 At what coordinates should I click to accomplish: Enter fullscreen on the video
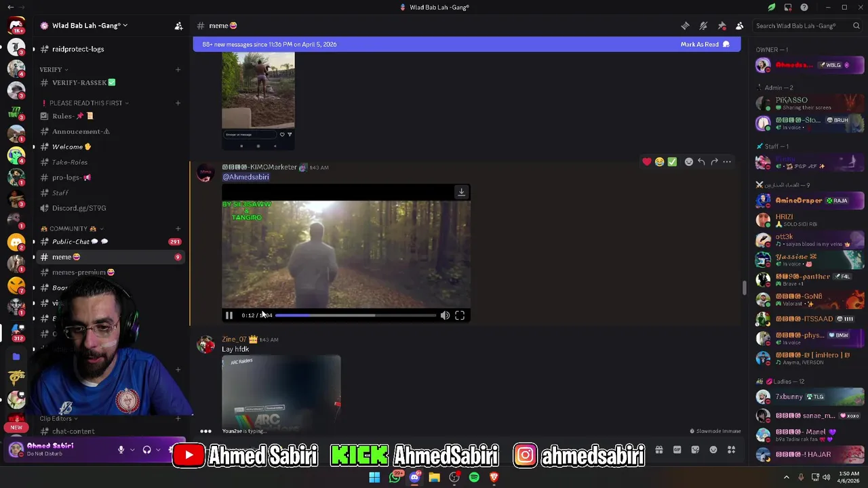tap(460, 315)
